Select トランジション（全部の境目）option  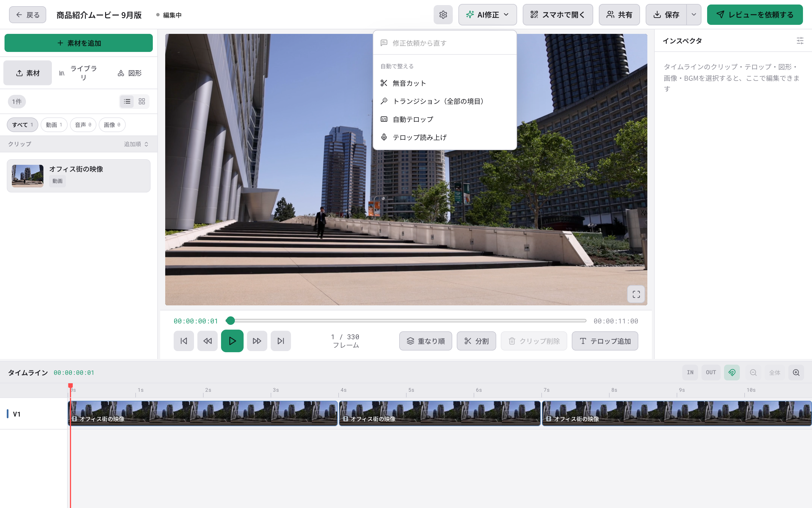coord(445,102)
